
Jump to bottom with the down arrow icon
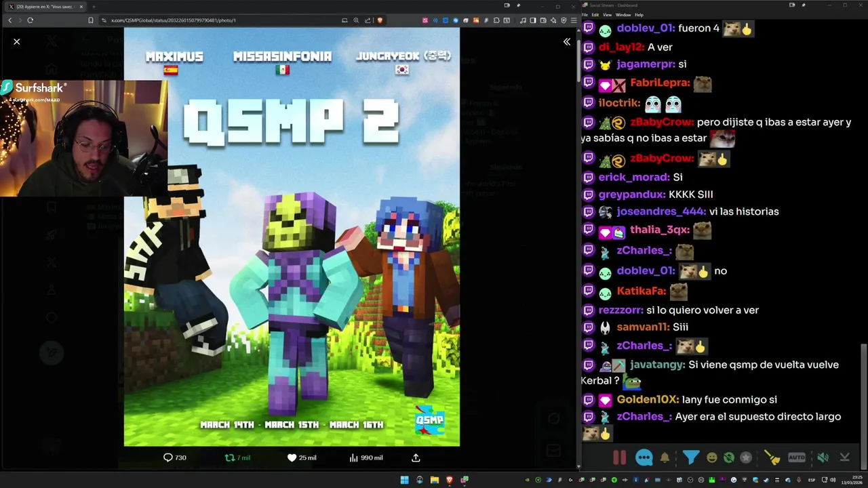click(x=844, y=457)
